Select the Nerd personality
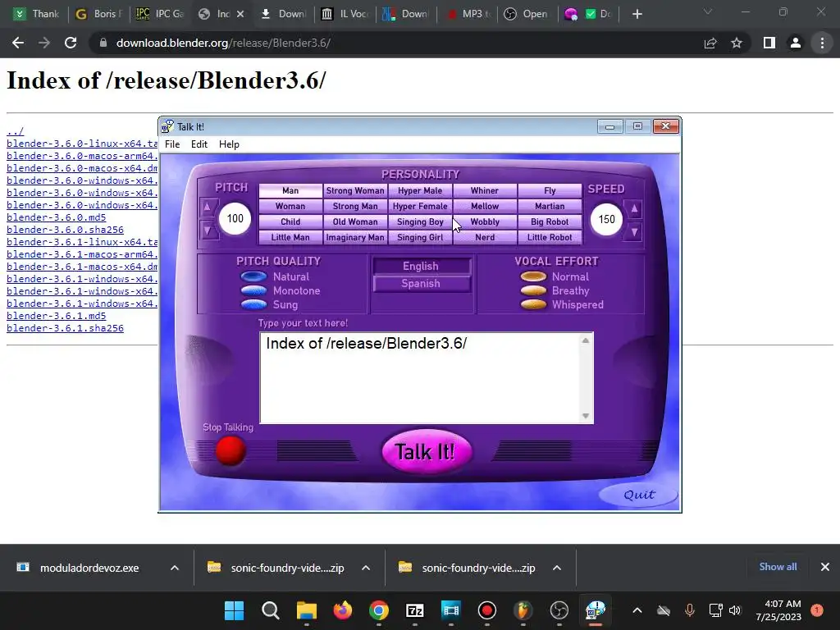 485,237
